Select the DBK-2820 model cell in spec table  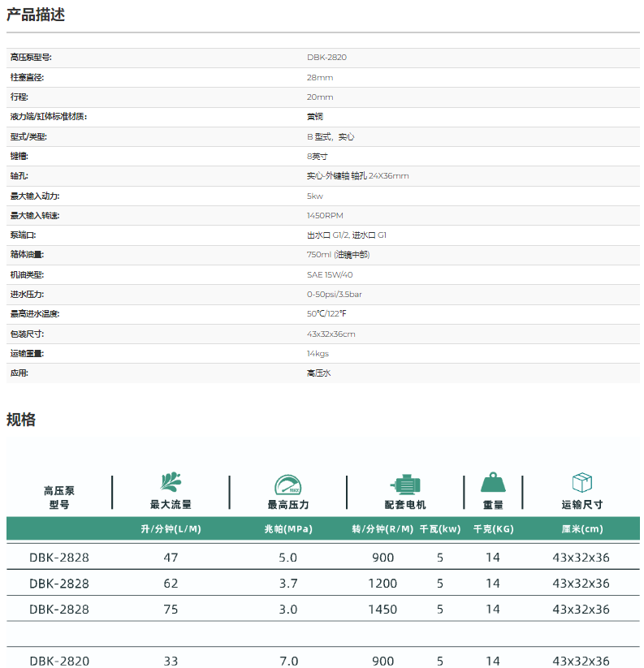pos(59,661)
